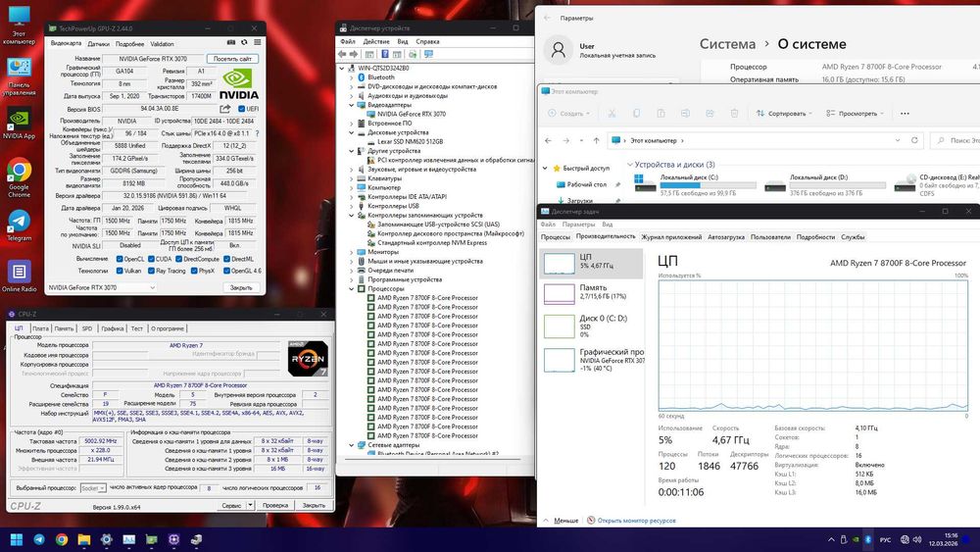Image resolution: width=980 pixels, height=552 pixels.
Task: Expand the Bluetooth node in Device Manager
Action: (351, 76)
